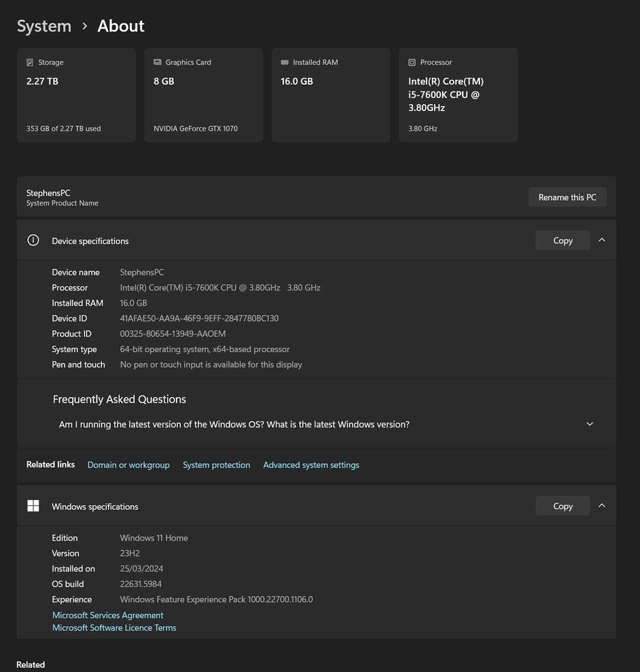Click the Windows logo icon
This screenshot has width=640, height=672.
pos(33,506)
